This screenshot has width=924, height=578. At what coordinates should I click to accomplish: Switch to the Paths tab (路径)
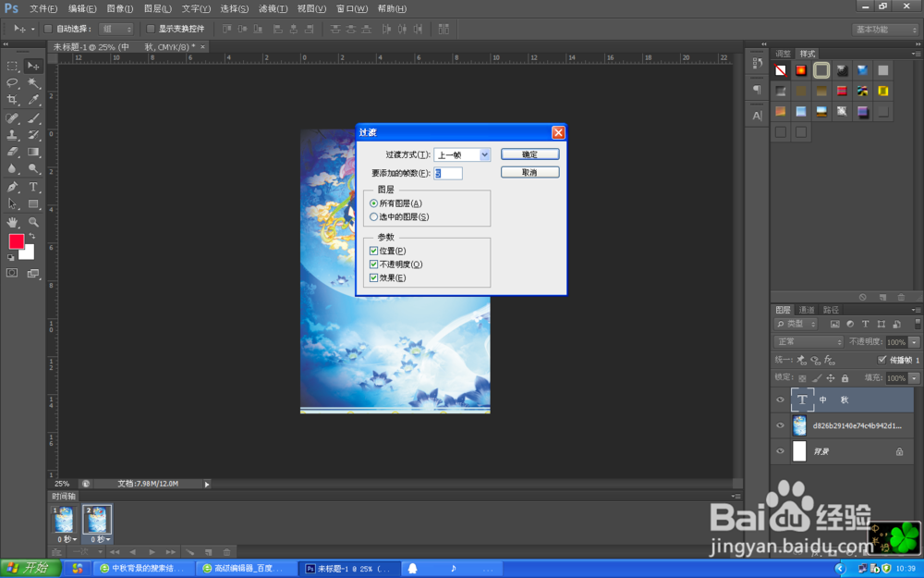pos(831,310)
